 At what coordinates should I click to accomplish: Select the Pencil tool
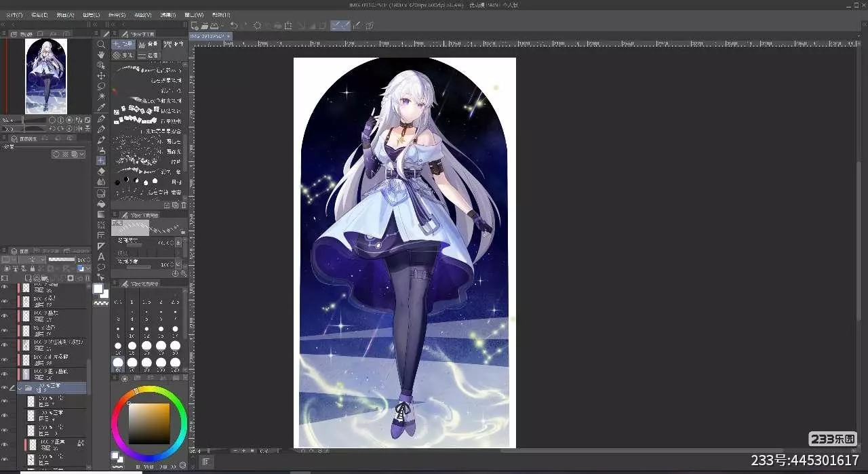pos(101,129)
